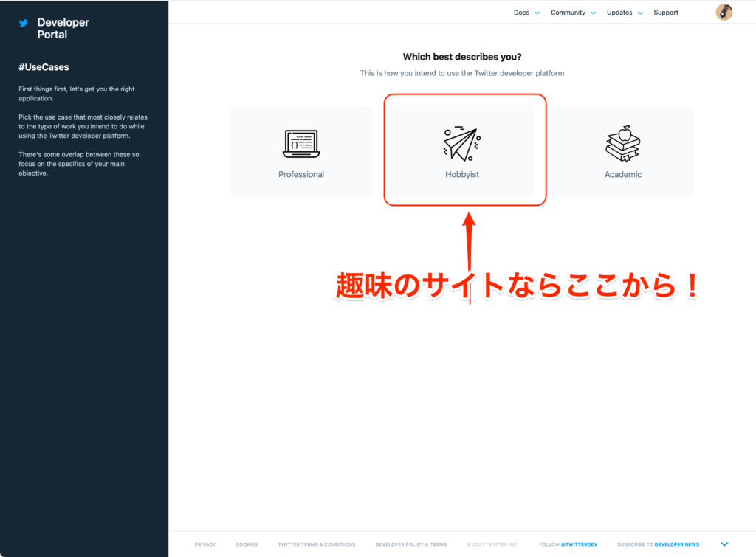756x557 pixels.
Task: Click 'This is how you intend' subtitle
Action: 462,73
